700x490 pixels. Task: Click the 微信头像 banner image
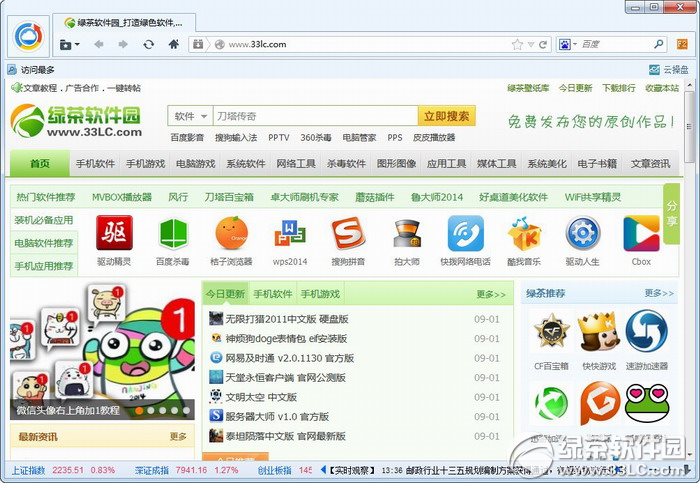point(102,350)
